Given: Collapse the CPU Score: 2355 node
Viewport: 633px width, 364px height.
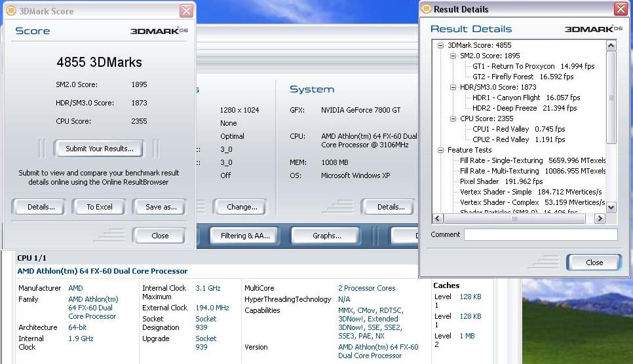Looking at the screenshot, I should pos(453,118).
